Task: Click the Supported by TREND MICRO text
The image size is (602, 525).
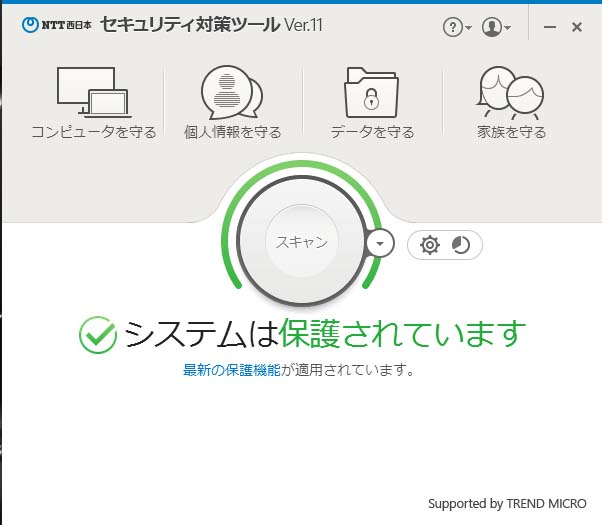Action: point(507,503)
